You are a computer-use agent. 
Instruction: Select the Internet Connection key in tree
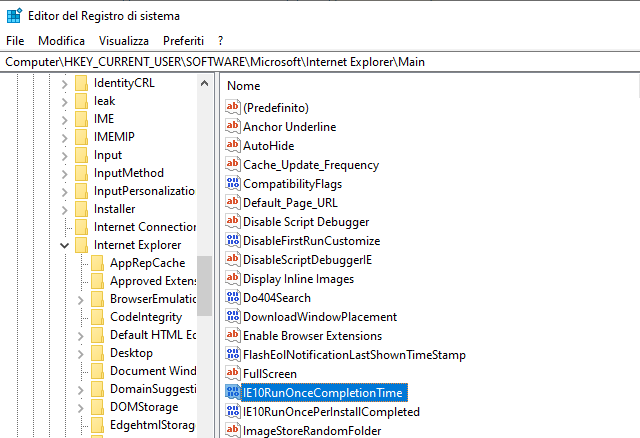click(144, 227)
